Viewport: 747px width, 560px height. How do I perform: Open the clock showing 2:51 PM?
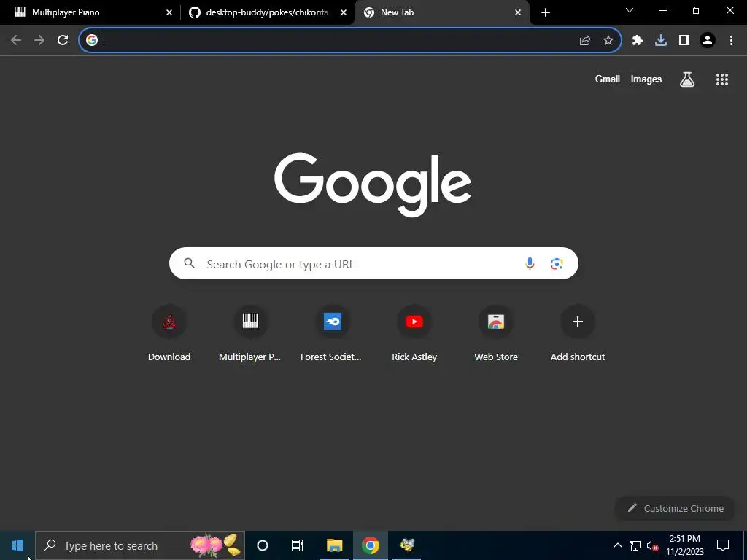click(x=684, y=545)
